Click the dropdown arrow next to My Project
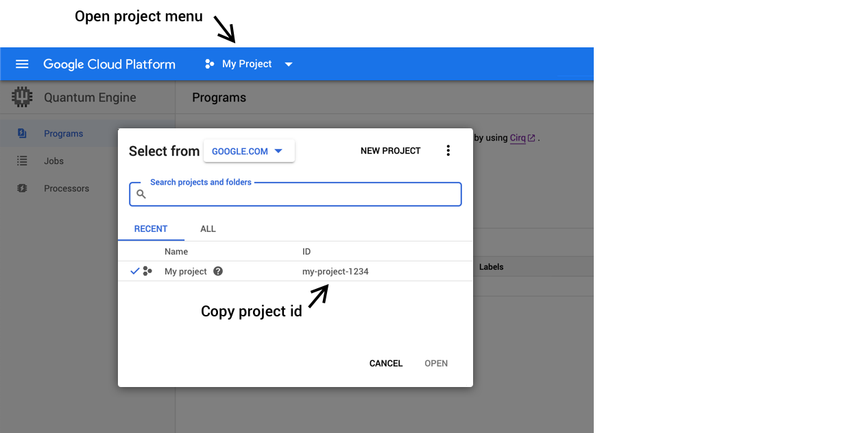This screenshot has height=433, width=868. pyautogui.click(x=289, y=64)
